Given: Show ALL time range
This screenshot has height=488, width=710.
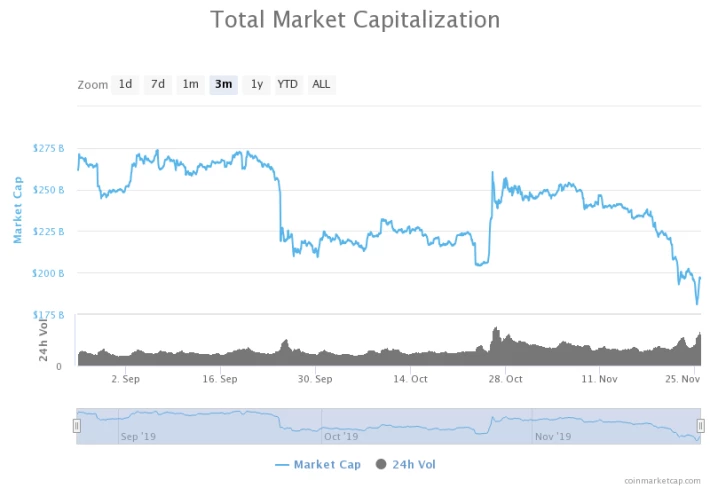Looking at the screenshot, I should pos(321,85).
